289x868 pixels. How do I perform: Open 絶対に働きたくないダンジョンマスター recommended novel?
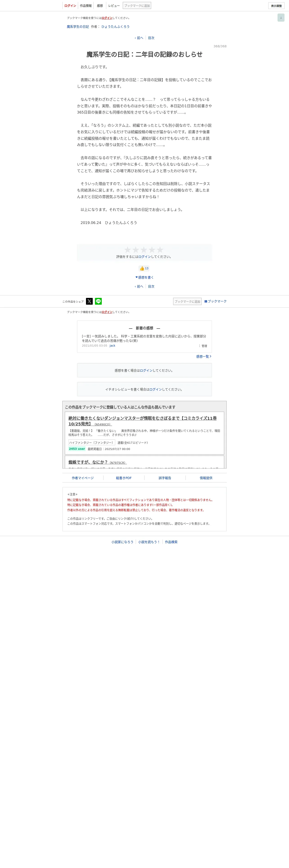point(143,421)
